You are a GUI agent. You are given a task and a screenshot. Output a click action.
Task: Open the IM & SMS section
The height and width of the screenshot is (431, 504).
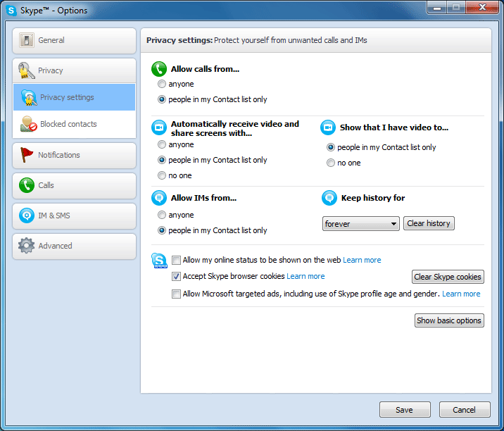(74, 216)
